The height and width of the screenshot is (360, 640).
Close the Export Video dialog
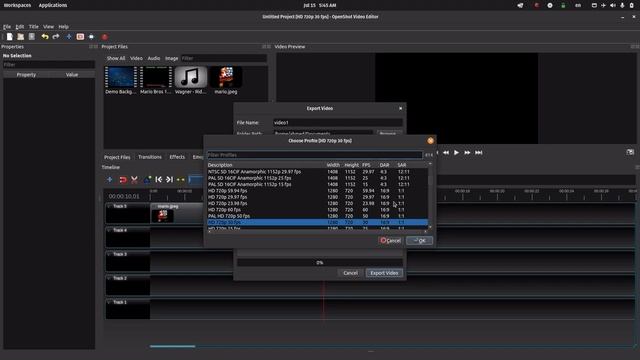click(400, 109)
